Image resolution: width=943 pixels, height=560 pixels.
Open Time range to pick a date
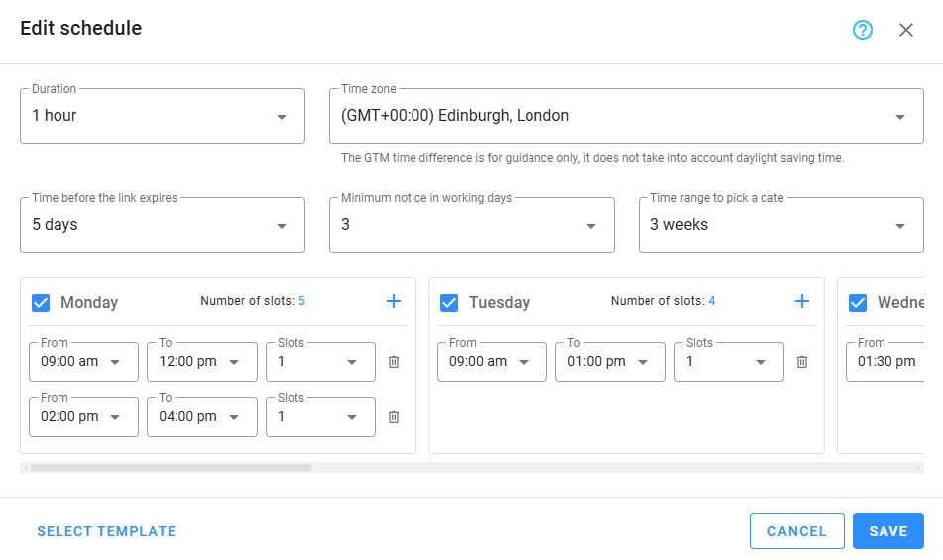coord(781,225)
